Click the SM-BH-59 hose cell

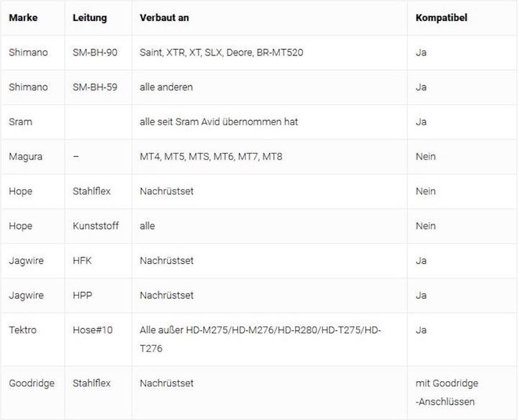coord(96,87)
